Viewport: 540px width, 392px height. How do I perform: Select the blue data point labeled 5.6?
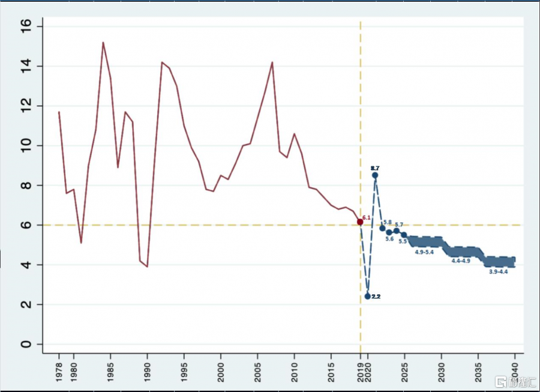389,232
